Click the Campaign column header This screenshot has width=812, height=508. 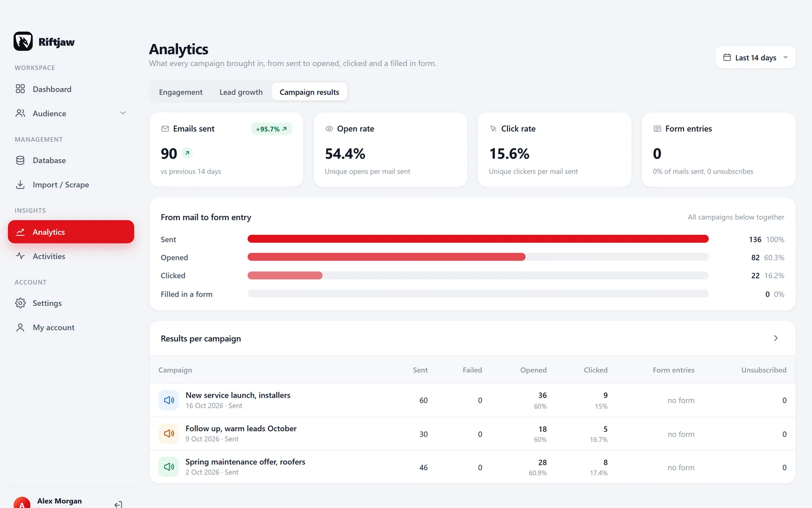click(x=175, y=370)
